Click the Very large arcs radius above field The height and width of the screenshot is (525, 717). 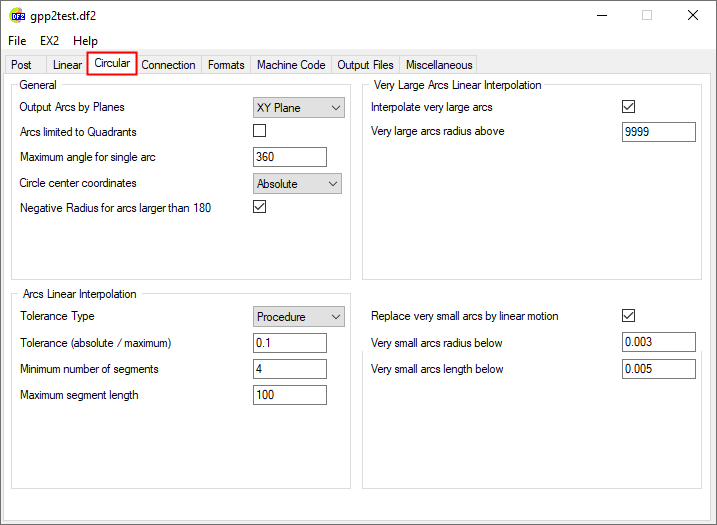click(658, 132)
